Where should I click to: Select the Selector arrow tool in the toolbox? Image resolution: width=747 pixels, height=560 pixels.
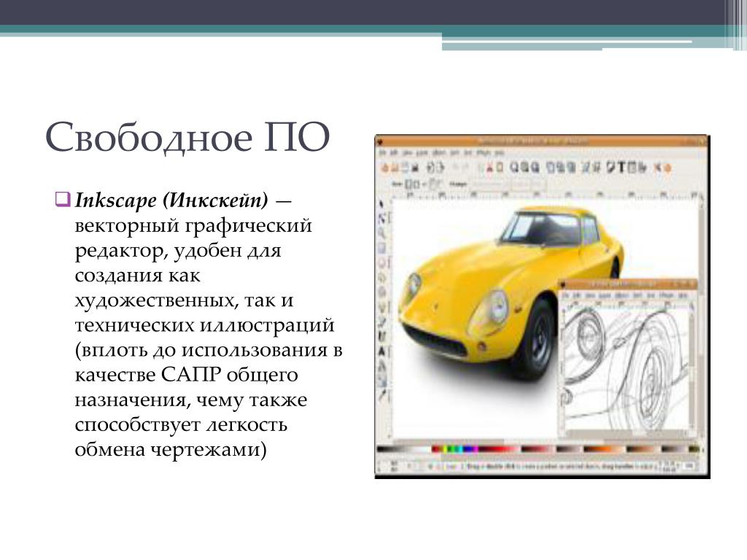click(x=382, y=204)
